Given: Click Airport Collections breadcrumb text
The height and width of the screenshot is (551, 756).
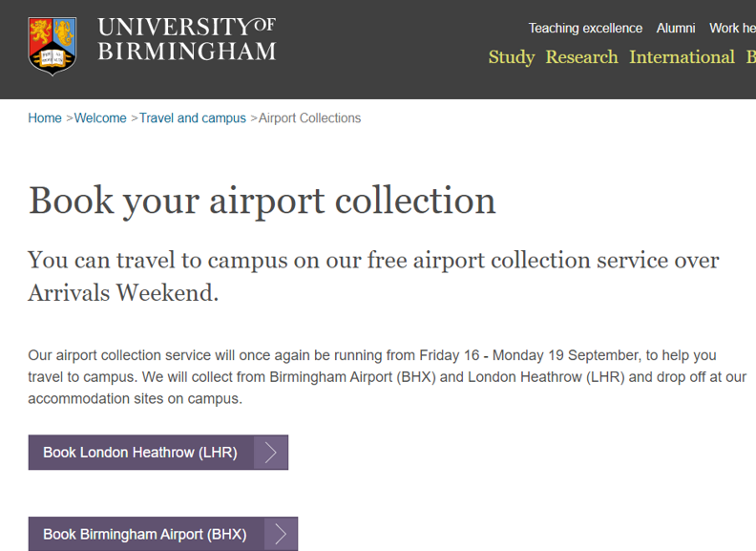Looking at the screenshot, I should pos(310,118).
